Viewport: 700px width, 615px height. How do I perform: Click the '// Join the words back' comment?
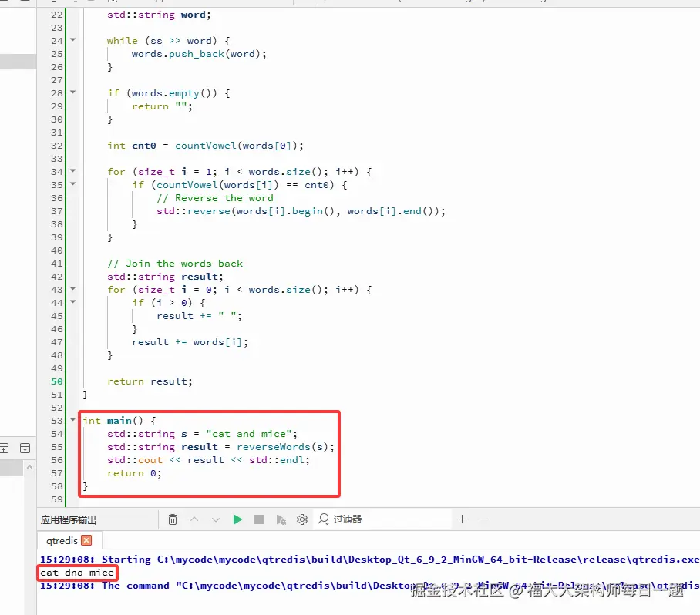click(x=175, y=264)
